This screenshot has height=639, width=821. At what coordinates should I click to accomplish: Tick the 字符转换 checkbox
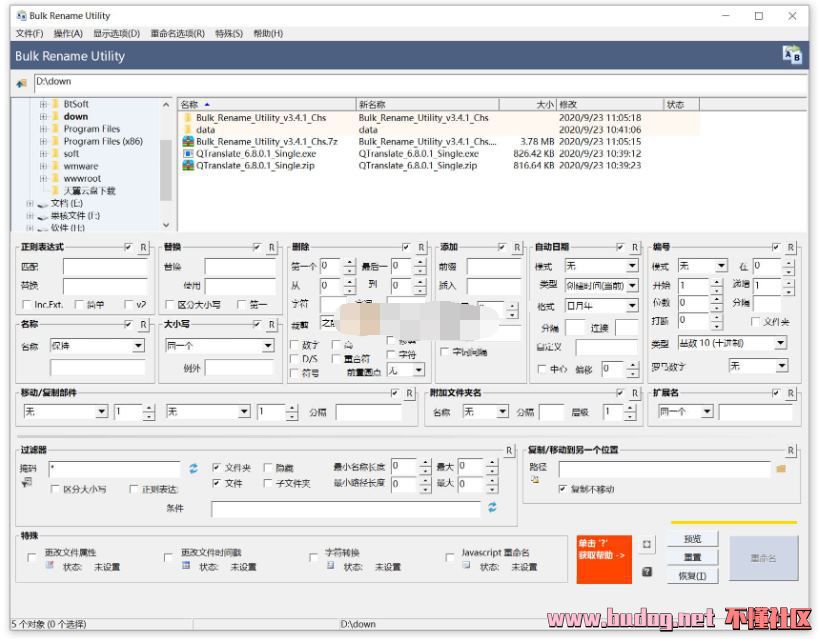coord(313,557)
